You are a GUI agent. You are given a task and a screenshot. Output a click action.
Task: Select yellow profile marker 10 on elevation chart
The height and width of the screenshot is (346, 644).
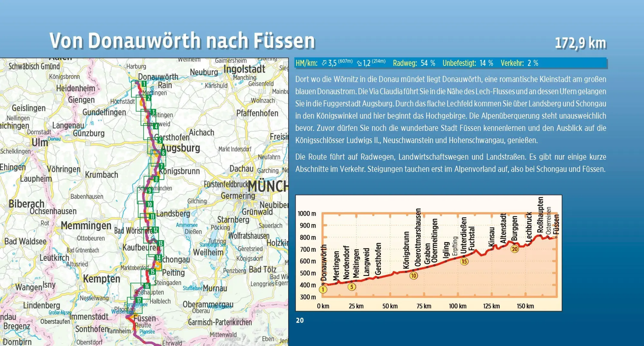pyautogui.click(x=414, y=276)
